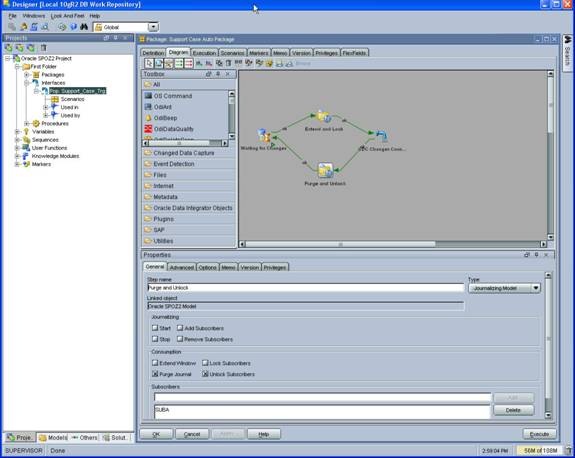Screen dimensions: 575x458
Task: Pick the OdiAnt tool in the Toolbox
Action: [x=158, y=107]
